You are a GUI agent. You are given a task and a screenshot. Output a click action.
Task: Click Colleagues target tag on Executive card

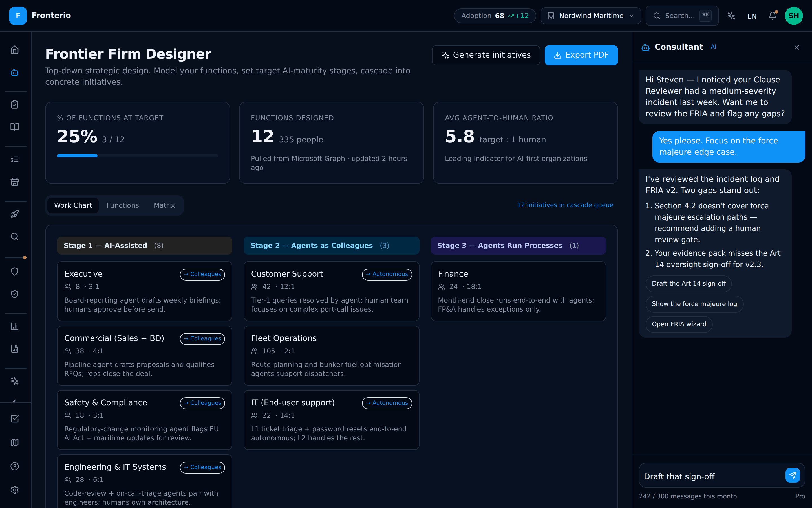pos(202,274)
